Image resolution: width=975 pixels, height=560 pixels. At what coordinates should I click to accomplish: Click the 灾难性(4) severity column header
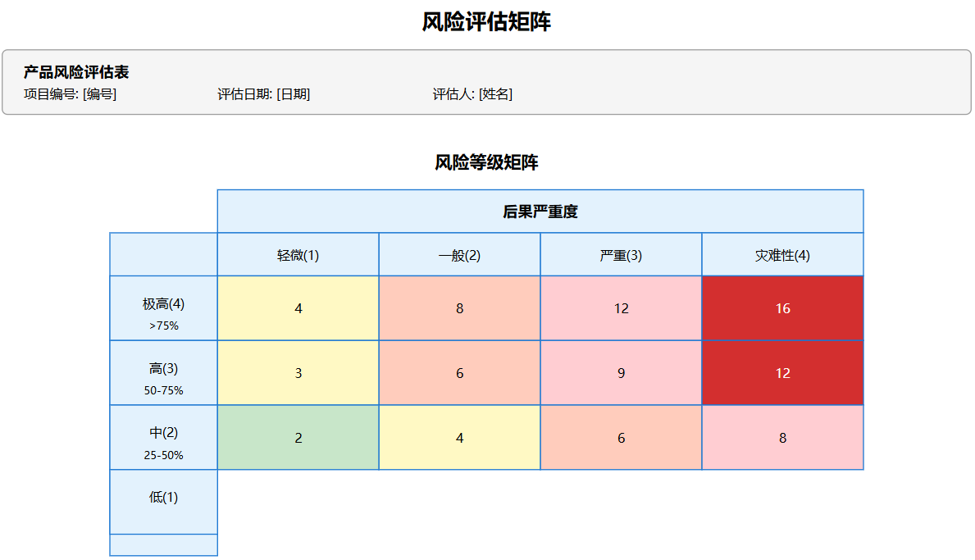tap(782, 254)
